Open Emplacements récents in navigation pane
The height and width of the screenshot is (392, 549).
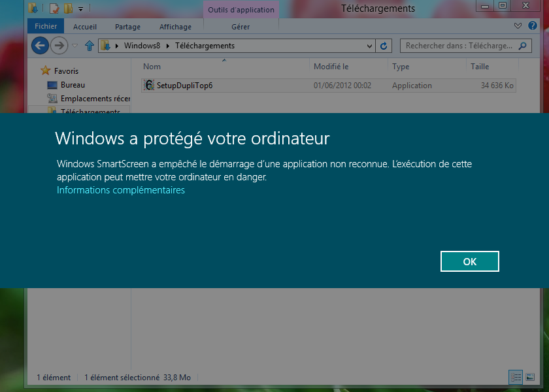click(95, 99)
